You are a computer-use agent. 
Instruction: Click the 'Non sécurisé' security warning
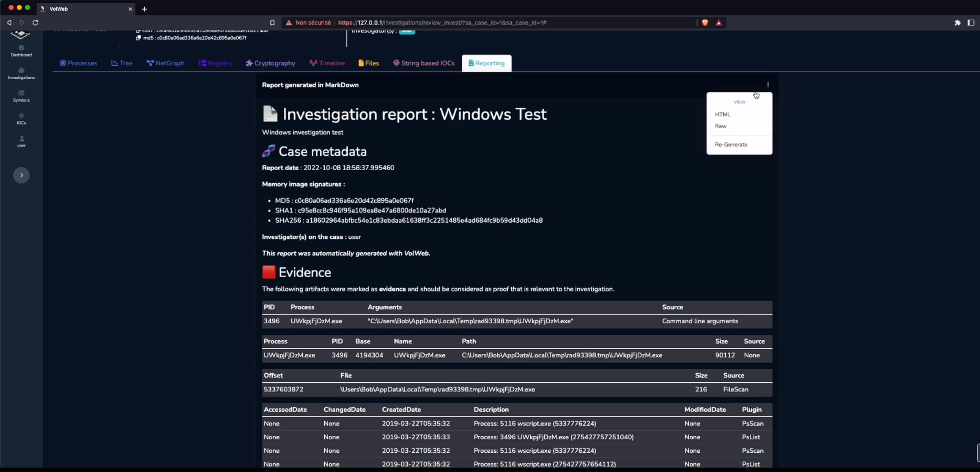point(309,22)
